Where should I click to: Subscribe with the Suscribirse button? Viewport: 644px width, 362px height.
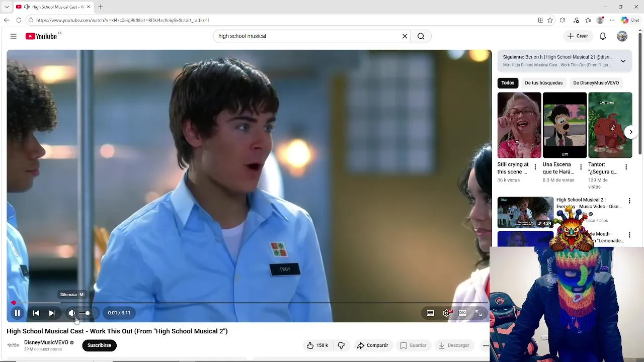99,345
